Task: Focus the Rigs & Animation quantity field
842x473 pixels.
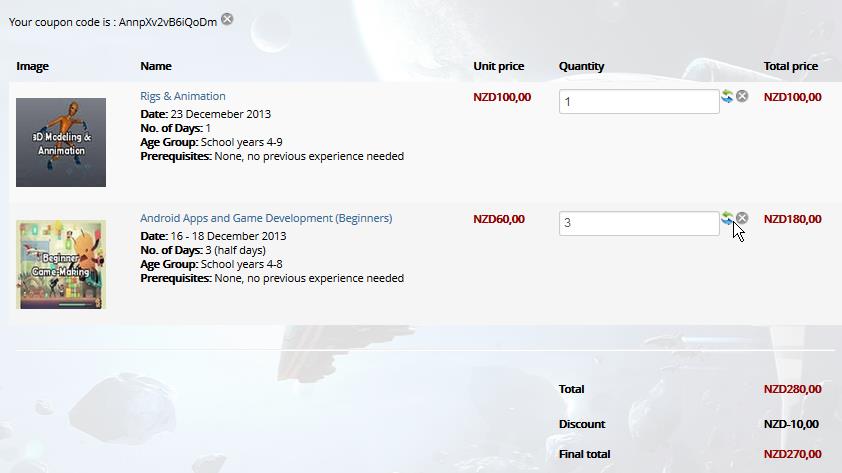Action: pos(638,101)
